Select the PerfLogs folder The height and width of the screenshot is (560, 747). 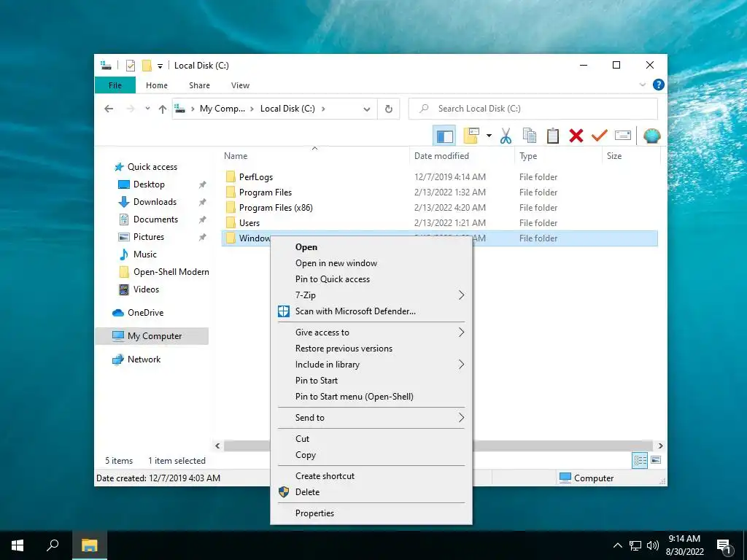coord(256,177)
